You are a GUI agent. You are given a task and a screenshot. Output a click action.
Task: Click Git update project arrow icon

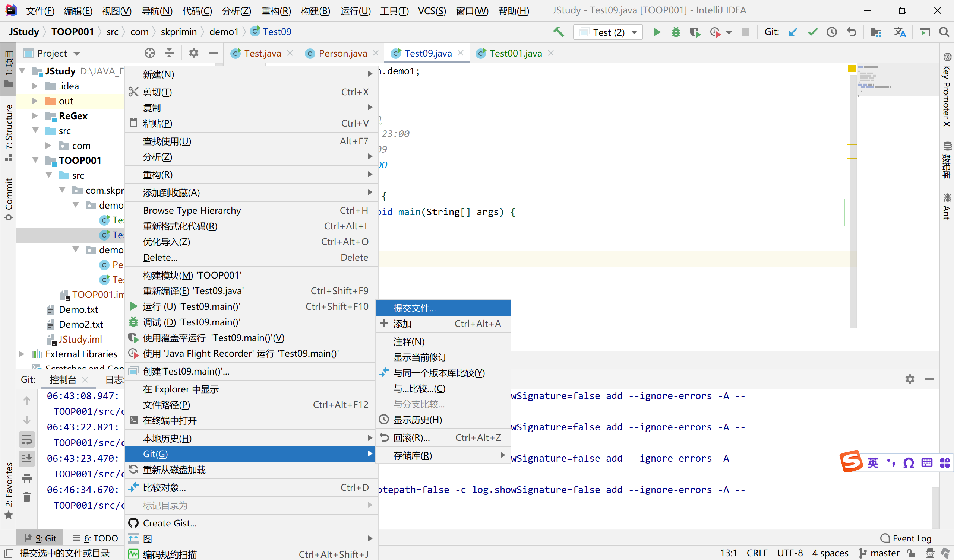793,32
